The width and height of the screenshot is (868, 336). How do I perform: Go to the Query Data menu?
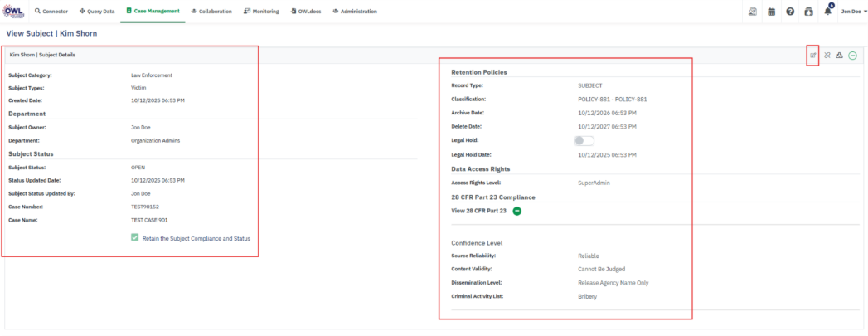97,12
